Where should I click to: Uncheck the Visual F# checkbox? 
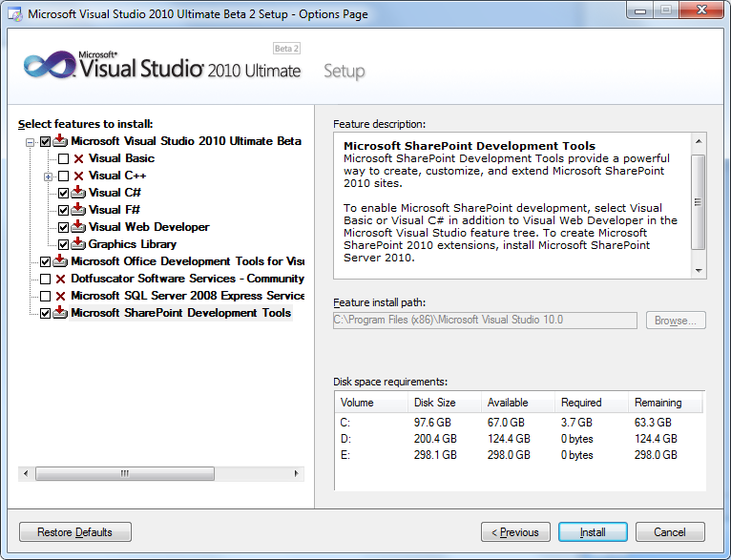click(63, 210)
